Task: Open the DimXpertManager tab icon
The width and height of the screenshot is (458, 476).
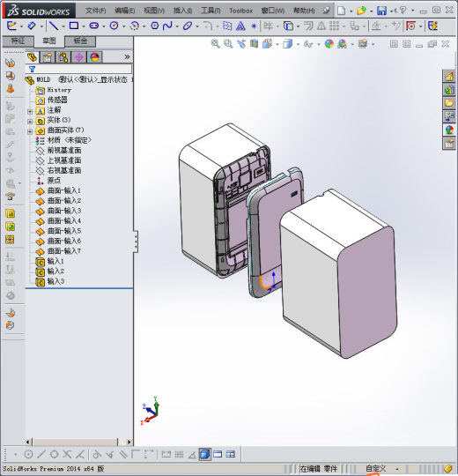Action: point(79,57)
